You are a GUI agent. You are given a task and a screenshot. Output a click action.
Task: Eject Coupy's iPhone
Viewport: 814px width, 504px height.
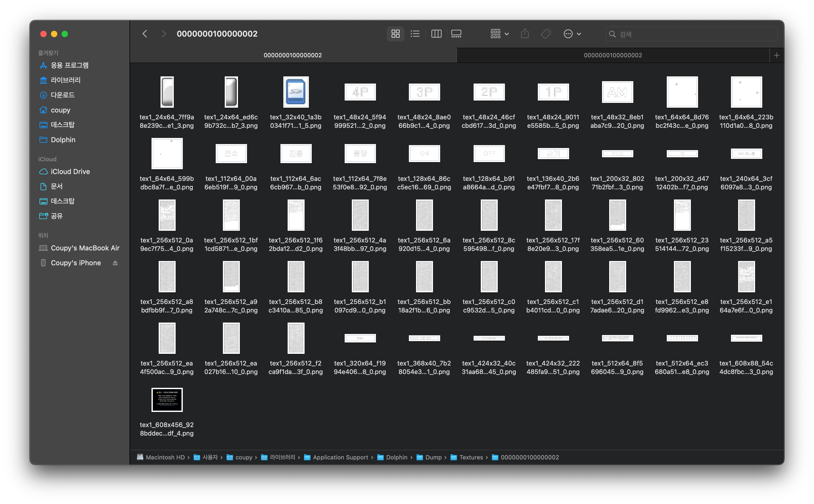(x=115, y=263)
